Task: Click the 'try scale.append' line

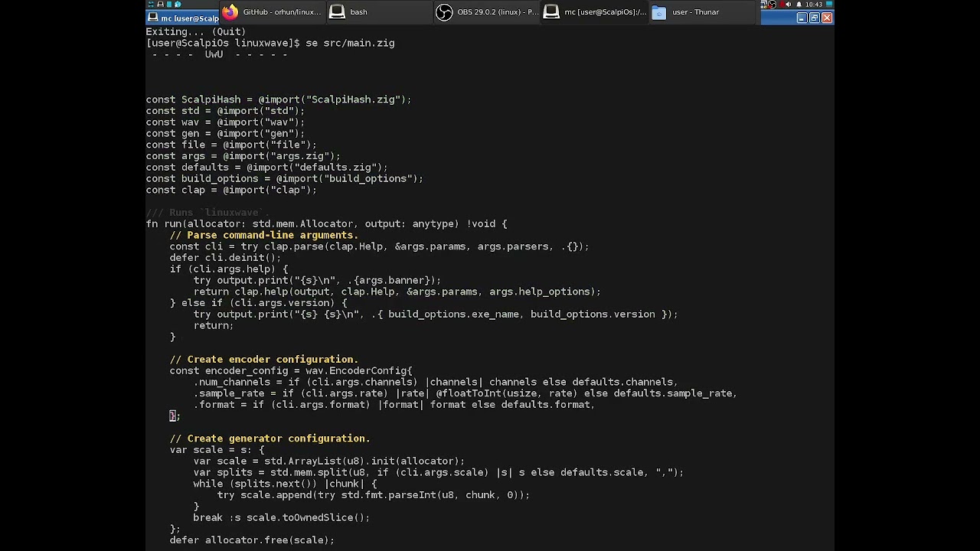Action: (373, 494)
